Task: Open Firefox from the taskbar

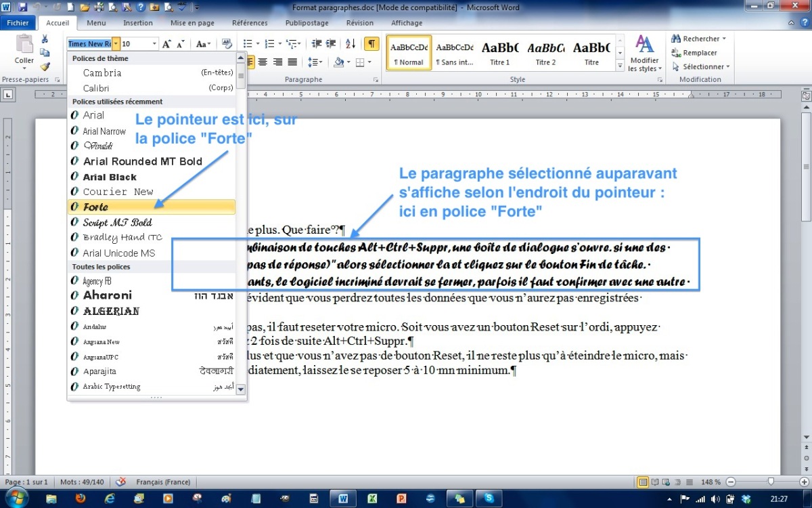Action: coord(81,499)
